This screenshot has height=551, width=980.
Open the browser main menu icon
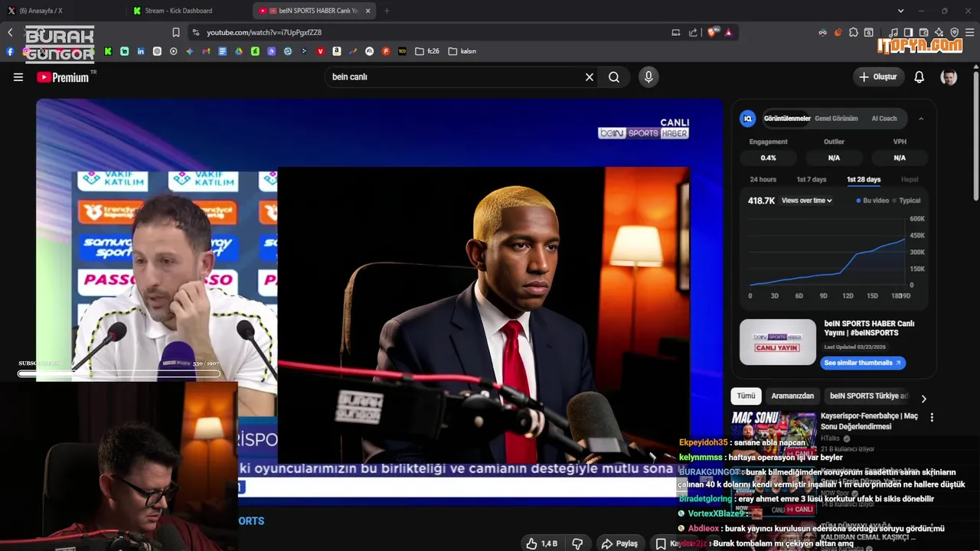970,32
